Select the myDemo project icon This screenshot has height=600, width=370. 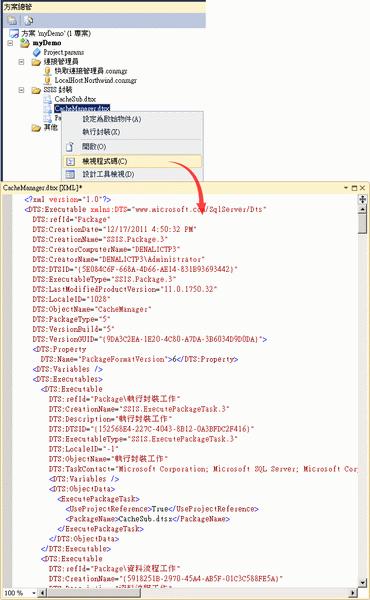[25, 43]
